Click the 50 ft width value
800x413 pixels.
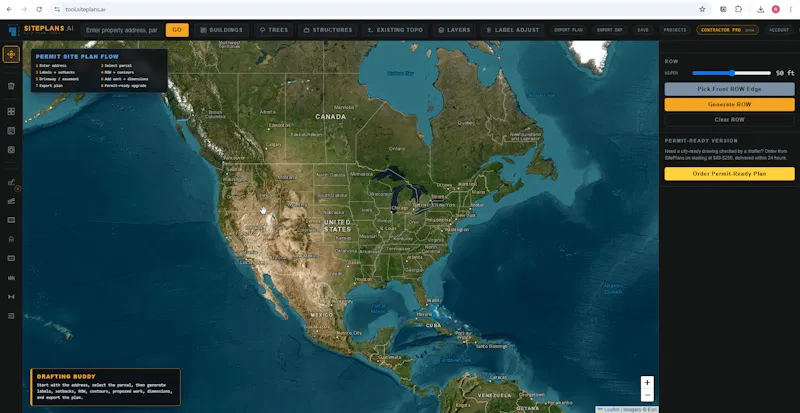[x=785, y=73]
